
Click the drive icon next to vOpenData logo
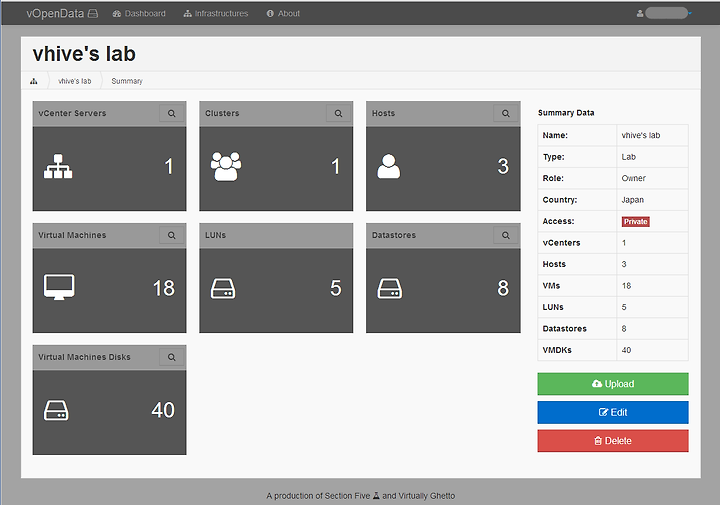click(93, 14)
